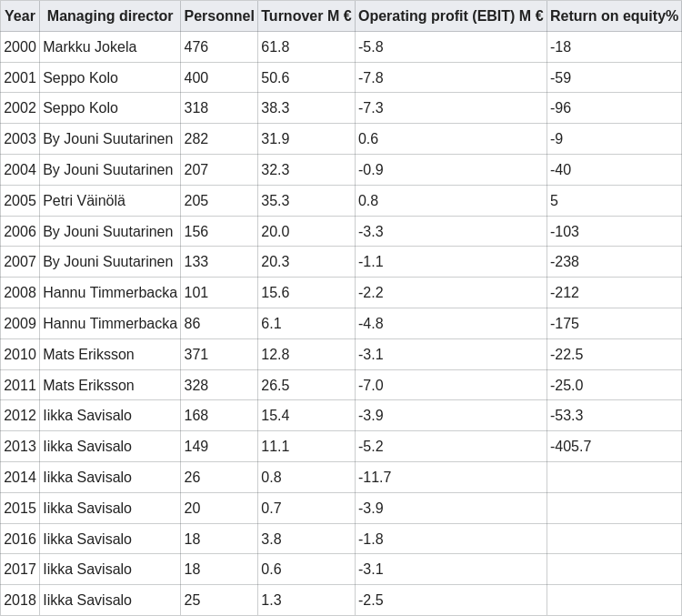Click Seppo Kolo in the 2001 row
Viewport: 682px width, 616px height.
pyautogui.click(x=80, y=78)
